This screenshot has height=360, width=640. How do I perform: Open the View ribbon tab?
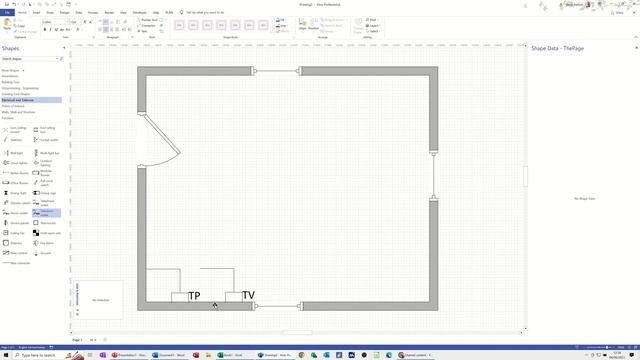pos(123,13)
